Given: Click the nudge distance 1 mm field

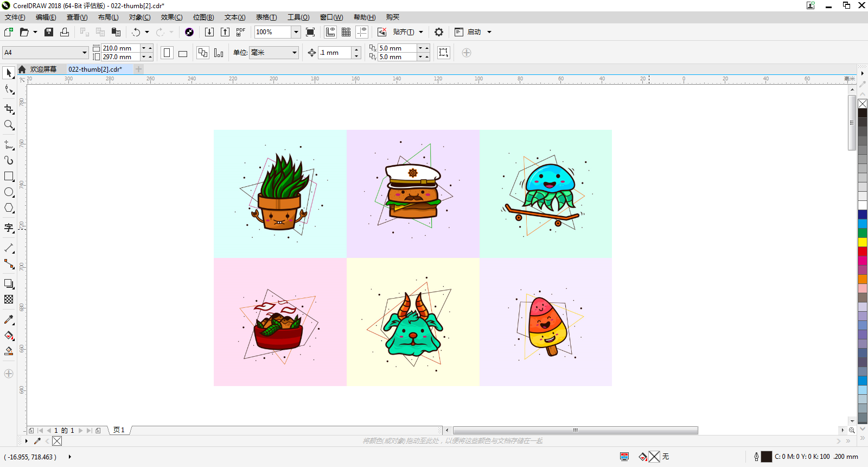Looking at the screenshot, I should [335, 53].
